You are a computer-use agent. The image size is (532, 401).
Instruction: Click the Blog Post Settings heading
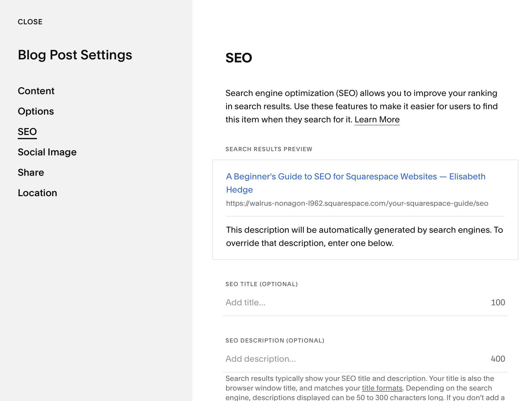pos(75,55)
